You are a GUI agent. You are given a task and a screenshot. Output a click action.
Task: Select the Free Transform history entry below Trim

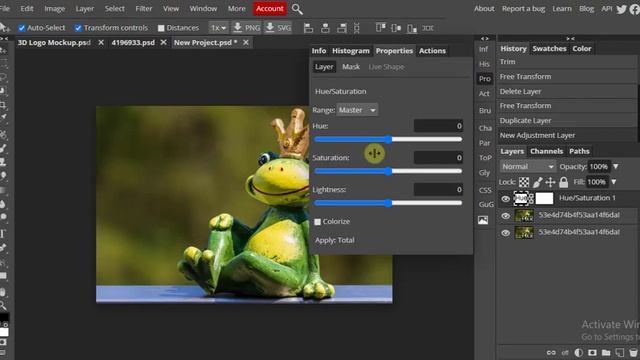click(x=567, y=77)
